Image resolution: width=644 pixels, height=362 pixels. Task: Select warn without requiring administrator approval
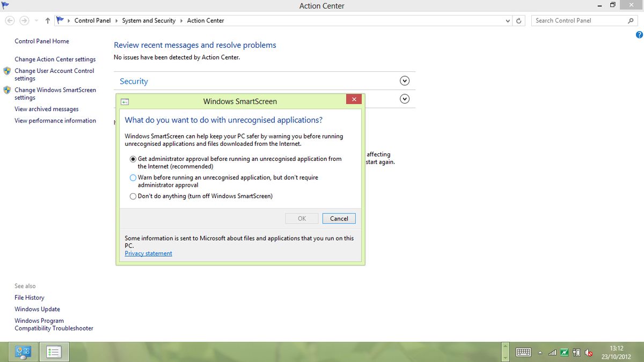133,178
